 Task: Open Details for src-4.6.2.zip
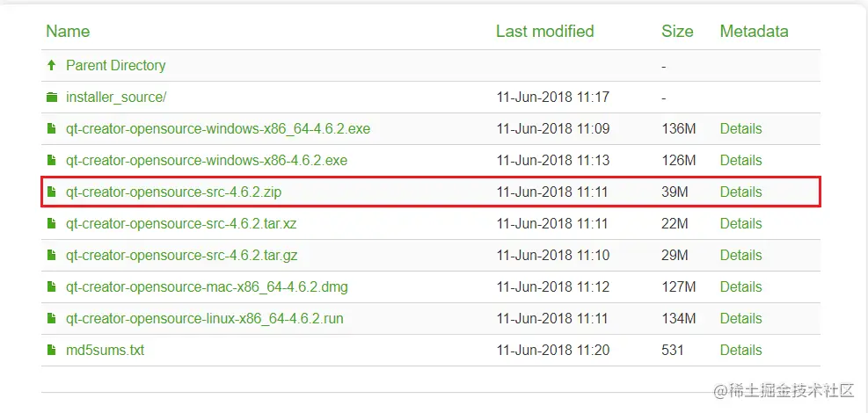coord(740,192)
